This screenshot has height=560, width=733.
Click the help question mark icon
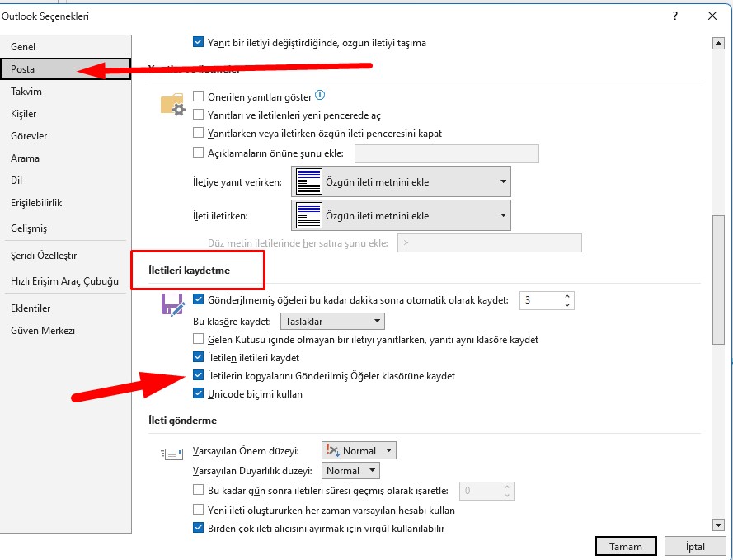click(x=675, y=16)
